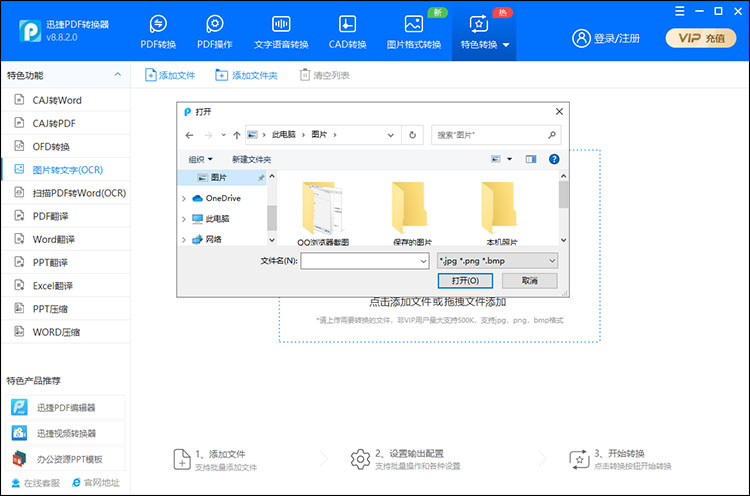Close the 打开 dialog
The height and width of the screenshot is (496, 750).
pyautogui.click(x=559, y=111)
